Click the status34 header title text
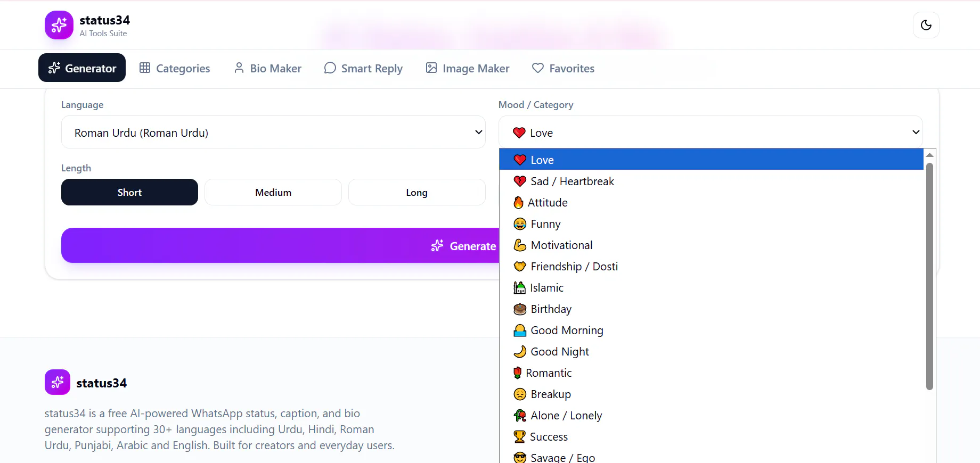This screenshot has height=463, width=980. coord(104,20)
